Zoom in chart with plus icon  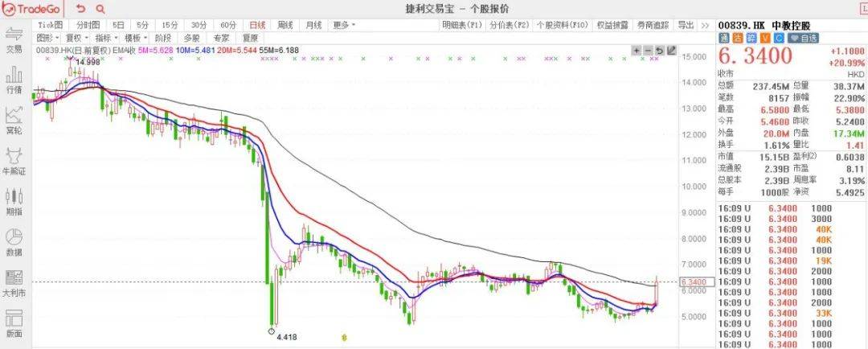click(x=637, y=51)
